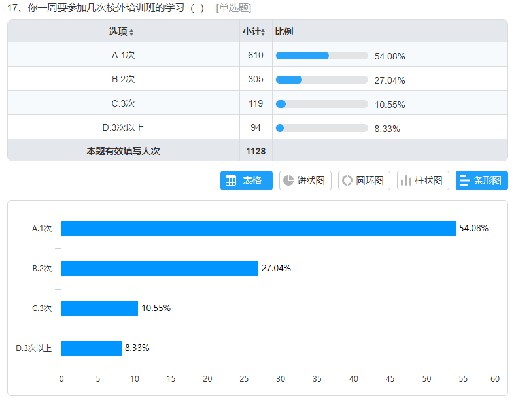Click the 27.04% progress bar for B
Screen dimensions: 516x400
[x=322, y=80]
